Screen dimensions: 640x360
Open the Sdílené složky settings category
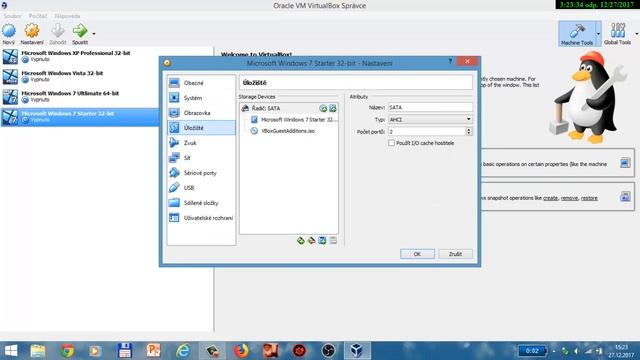201,203
